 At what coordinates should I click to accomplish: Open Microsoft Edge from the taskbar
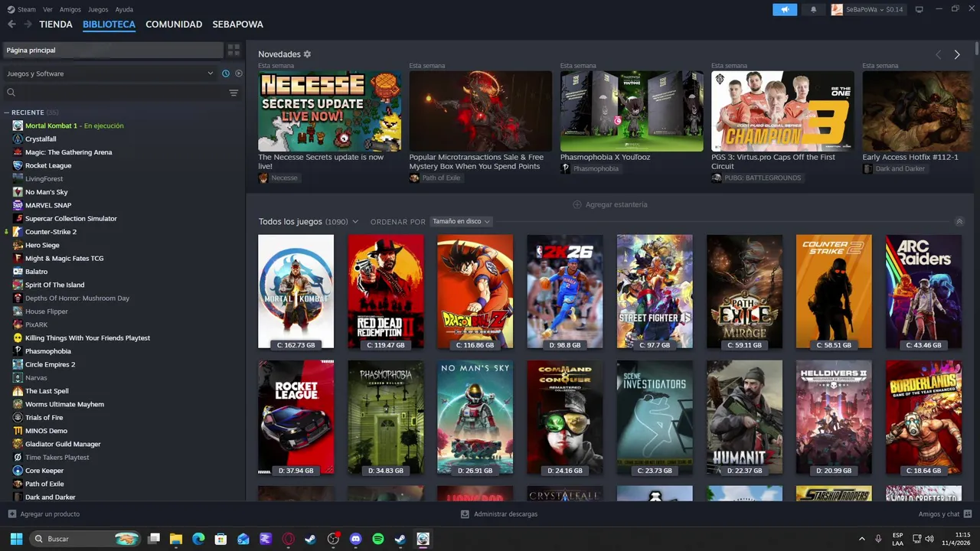tap(198, 539)
